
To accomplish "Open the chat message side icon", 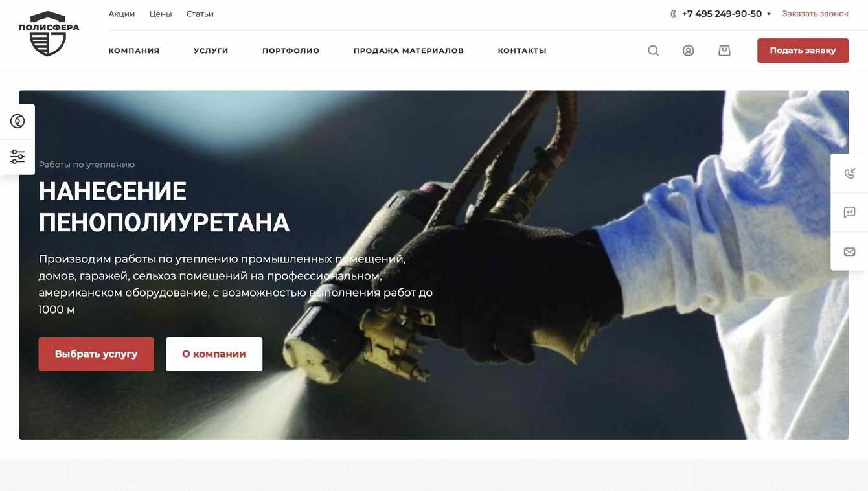I will pyautogui.click(x=849, y=212).
